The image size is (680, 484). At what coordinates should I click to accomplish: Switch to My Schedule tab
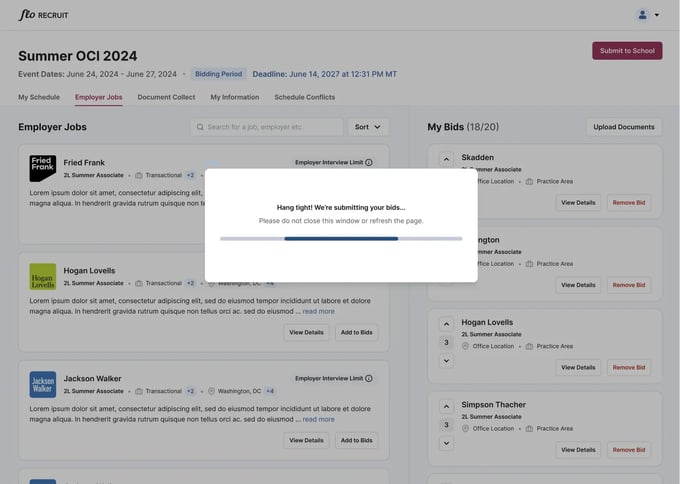tap(39, 97)
